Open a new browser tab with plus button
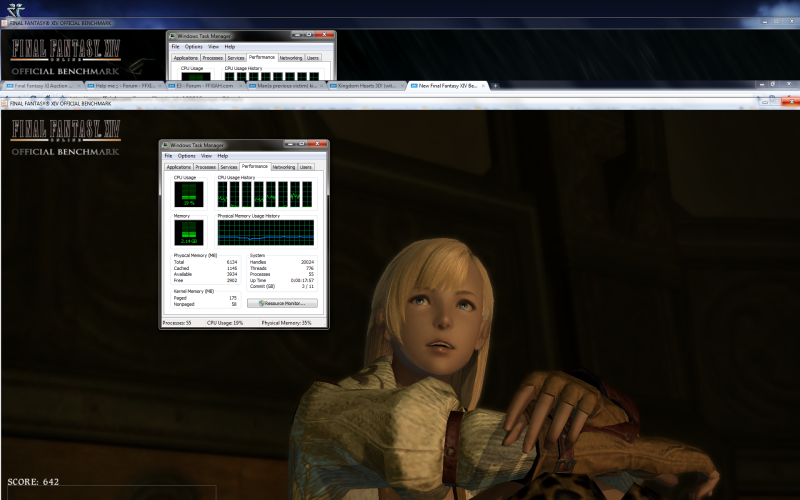Viewport: 800px width, 500px height. click(x=495, y=86)
